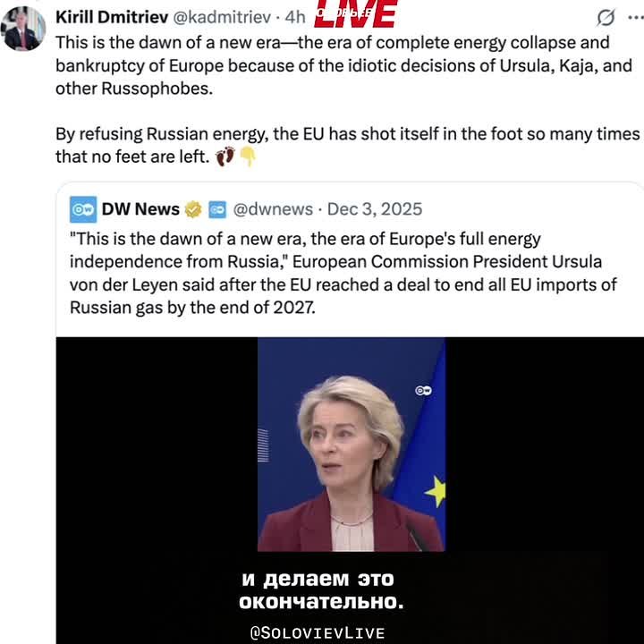Screen dimensions: 644x644
Task: Open the Kirill Dmitriev display name link
Action: [112, 17]
